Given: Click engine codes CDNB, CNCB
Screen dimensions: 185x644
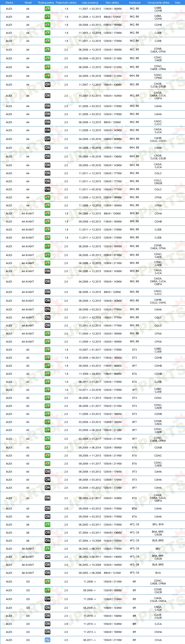Looking at the screenshot, I should click(158, 591).
